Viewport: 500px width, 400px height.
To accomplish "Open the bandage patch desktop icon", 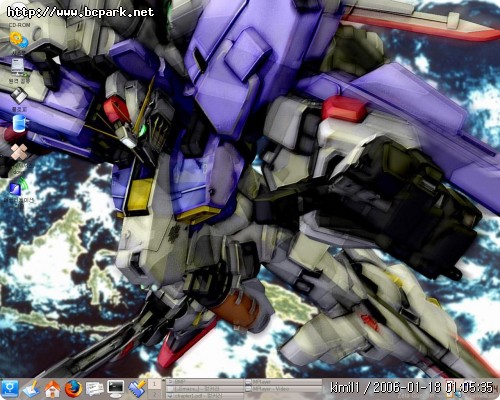I will tap(19, 153).
